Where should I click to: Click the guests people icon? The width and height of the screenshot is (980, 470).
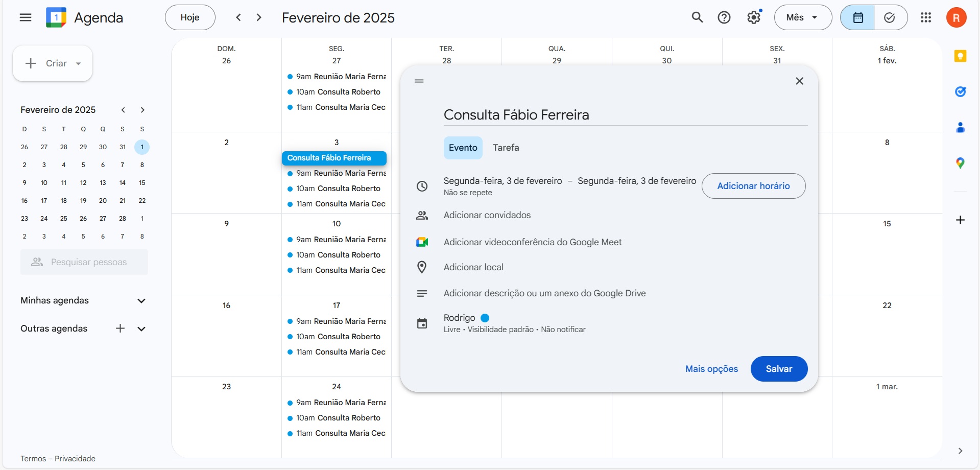tap(422, 215)
